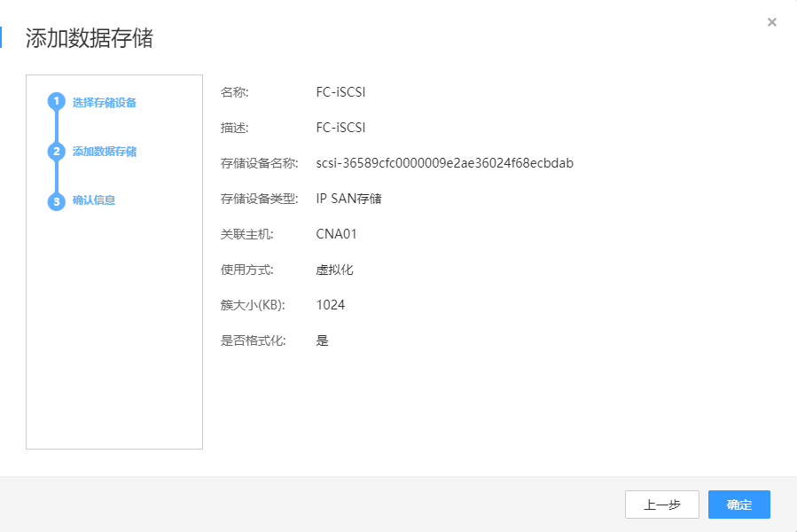The width and height of the screenshot is (797, 532).
Task: Click the cluster size value 1024
Action: (x=329, y=304)
